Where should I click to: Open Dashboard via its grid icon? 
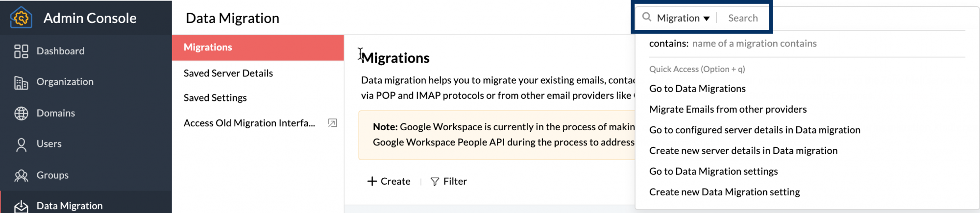[x=21, y=51]
